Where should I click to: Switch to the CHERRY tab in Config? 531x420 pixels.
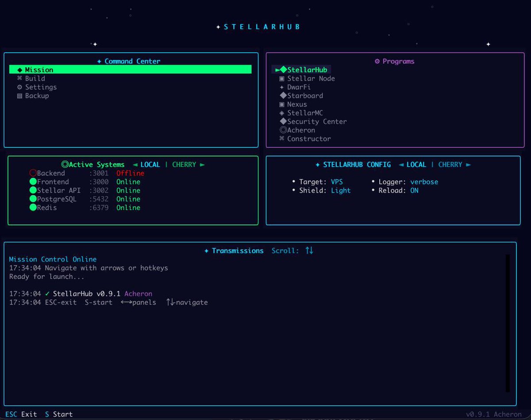[x=450, y=164]
